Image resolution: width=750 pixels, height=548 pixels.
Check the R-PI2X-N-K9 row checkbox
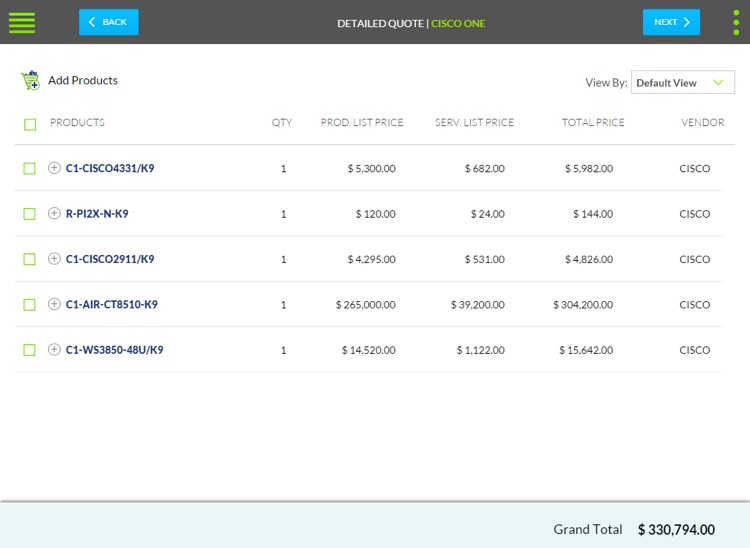(x=30, y=214)
